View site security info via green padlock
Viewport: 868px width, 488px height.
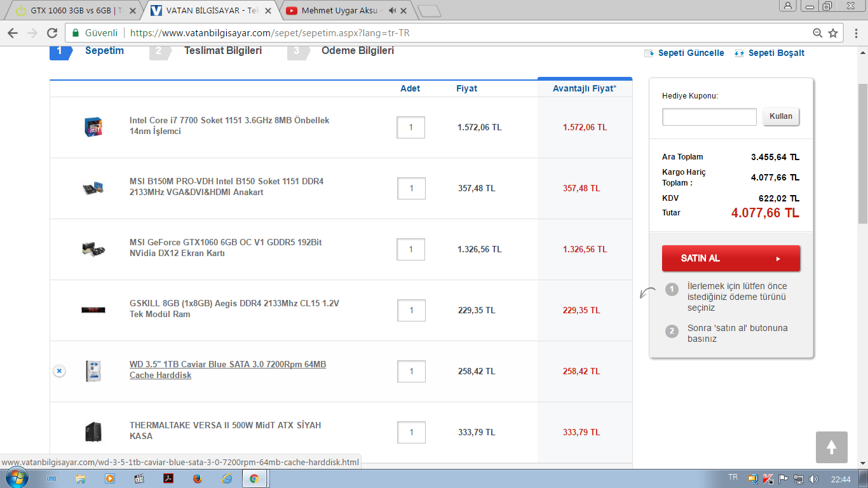coord(75,33)
